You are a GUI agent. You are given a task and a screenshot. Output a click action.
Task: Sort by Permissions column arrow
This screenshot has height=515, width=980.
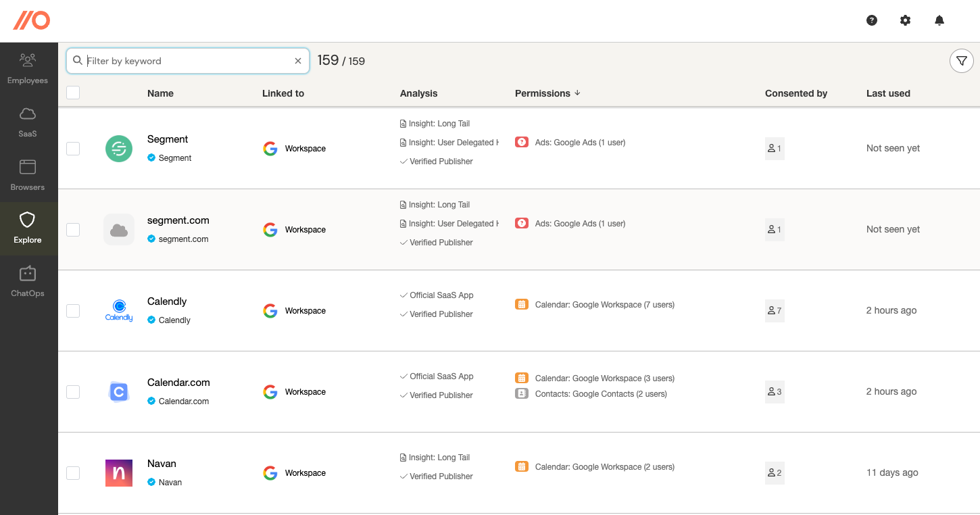tap(577, 93)
